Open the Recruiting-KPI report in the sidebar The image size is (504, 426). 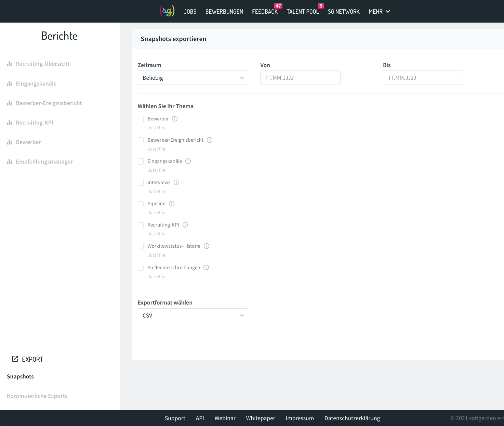tap(35, 122)
